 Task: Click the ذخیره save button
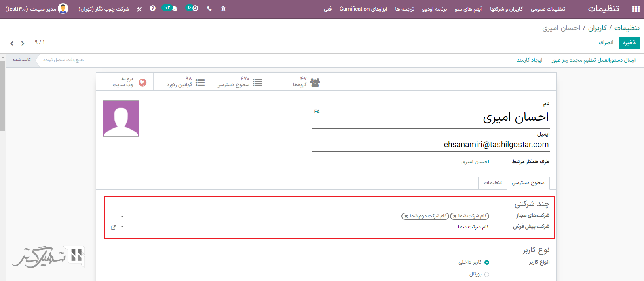point(629,43)
